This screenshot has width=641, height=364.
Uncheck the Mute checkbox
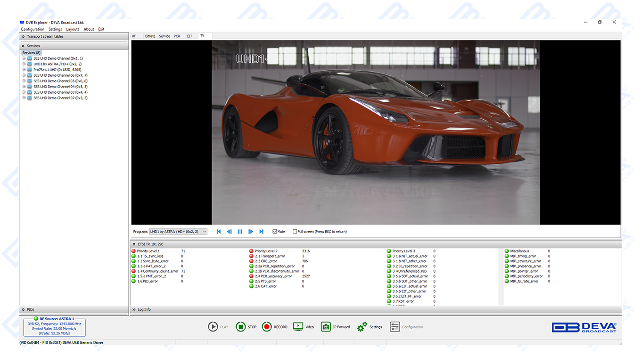[x=275, y=232]
